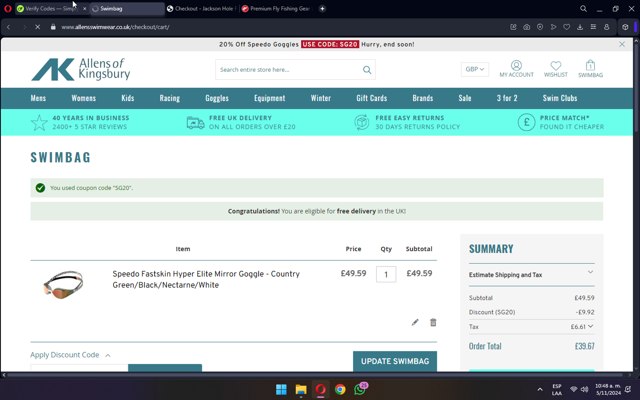
Task: Click the 5 star reviews star icon
Action: [x=39, y=122]
